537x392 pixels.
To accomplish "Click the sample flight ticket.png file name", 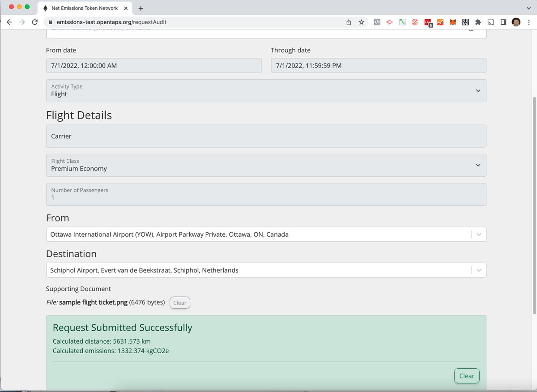I will click(x=93, y=303).
